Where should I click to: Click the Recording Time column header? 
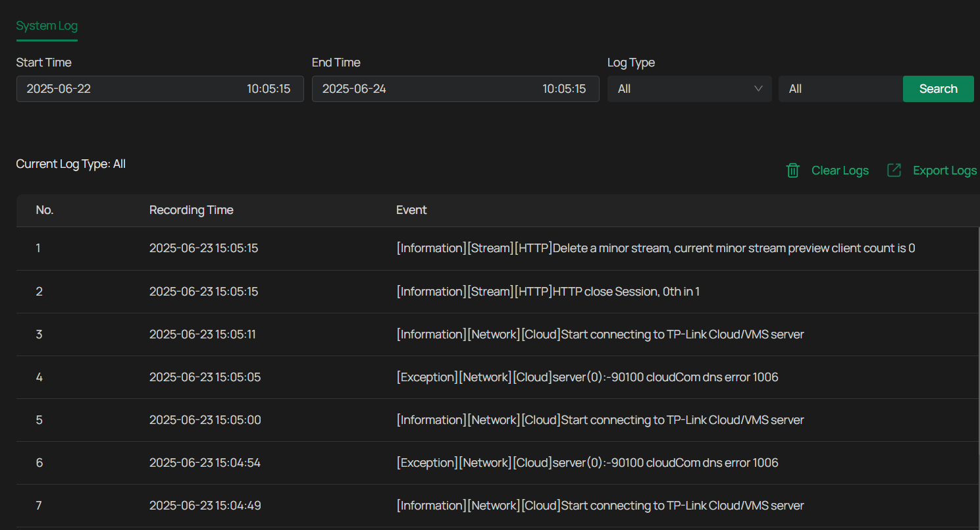click(192, 210)
